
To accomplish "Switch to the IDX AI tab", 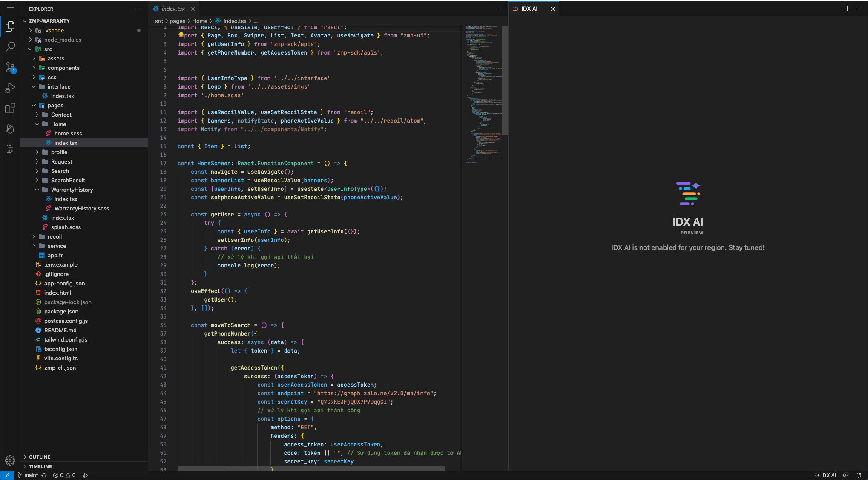I will point(529,9).
